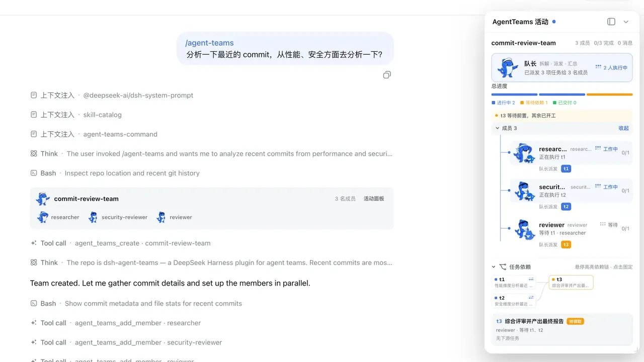
Task: Open the dsh-system-prompt context injection row
Action: click(112, 96)
